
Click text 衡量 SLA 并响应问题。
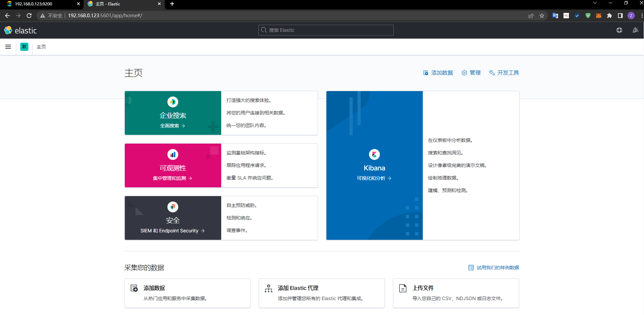point(250,178)
